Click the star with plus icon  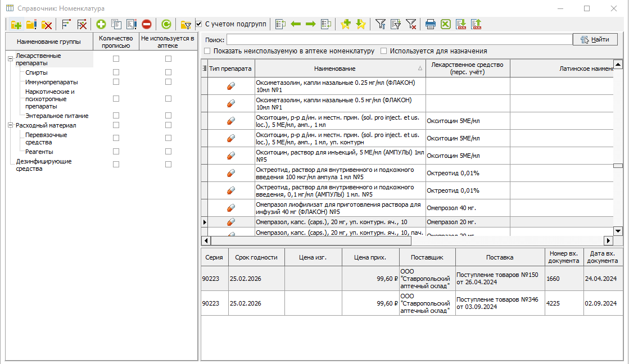pos(345,25)
